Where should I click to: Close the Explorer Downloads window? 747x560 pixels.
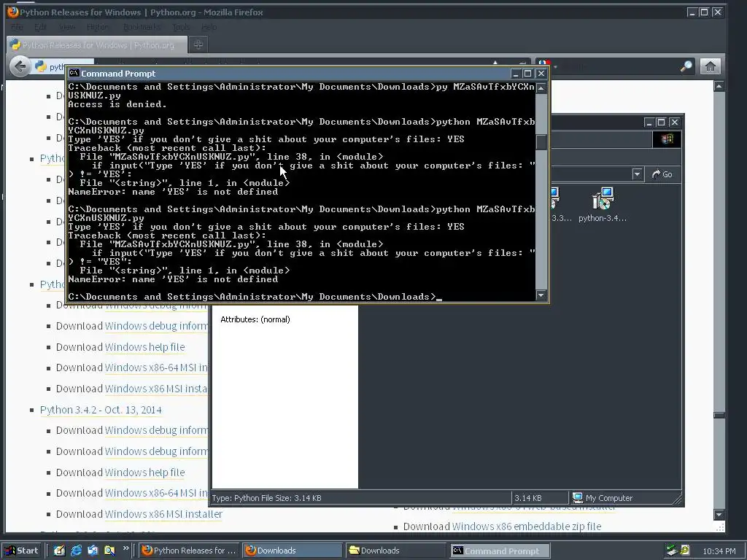[675, 122]
